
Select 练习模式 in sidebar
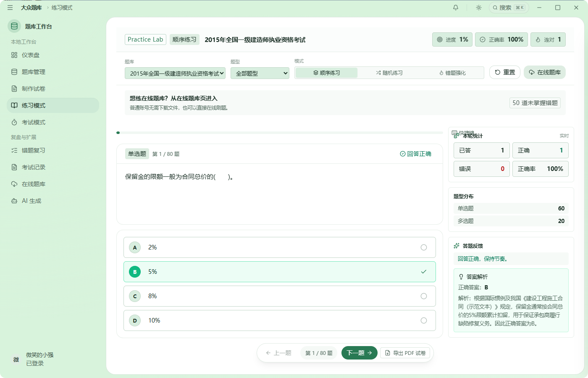point(53,105)
